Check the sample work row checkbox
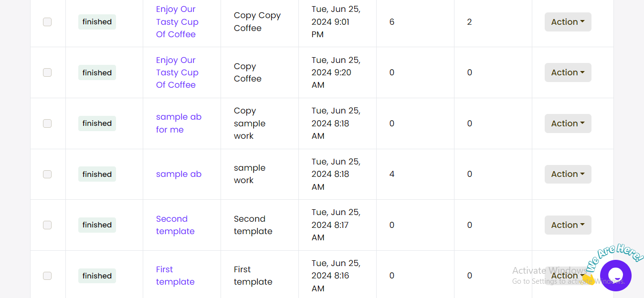The width and height of the screenshot is (644, 298). (x=47, y=174)
